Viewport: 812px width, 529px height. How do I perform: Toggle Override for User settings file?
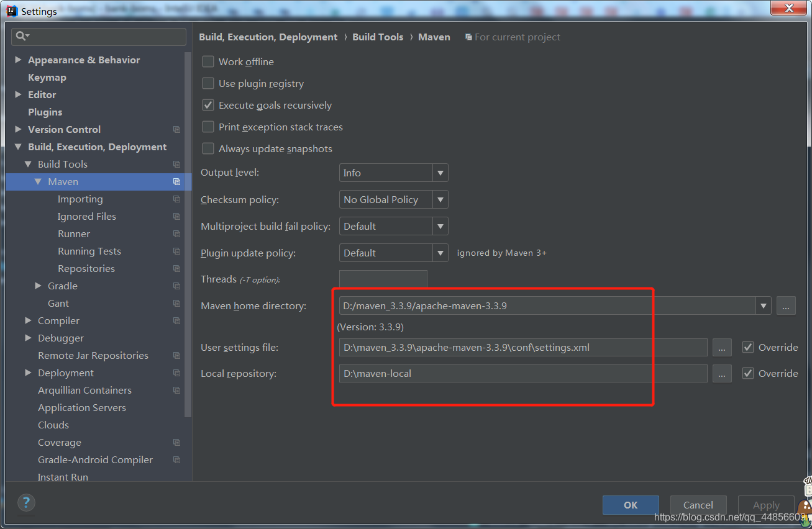[x=748, y=347]
